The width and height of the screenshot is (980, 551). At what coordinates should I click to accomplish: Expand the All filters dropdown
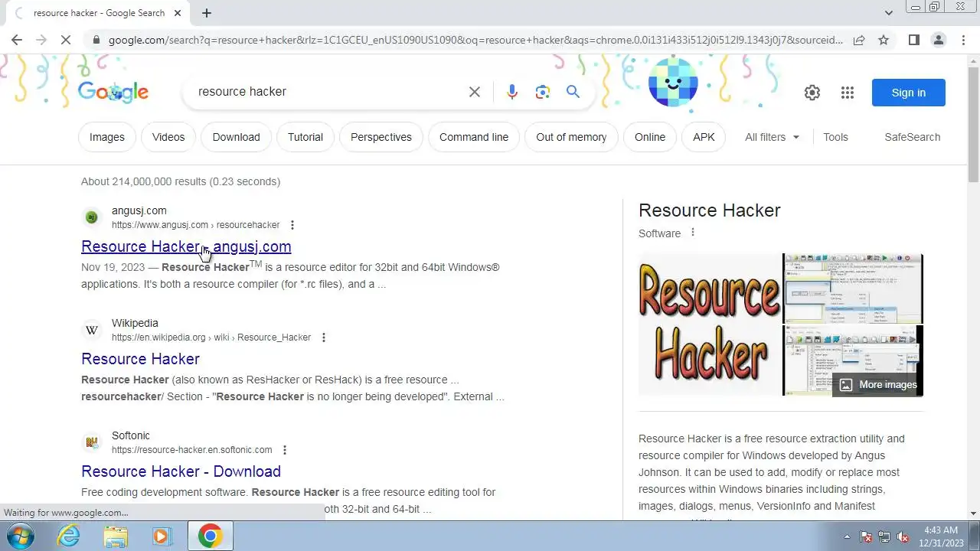coord(772,137)
